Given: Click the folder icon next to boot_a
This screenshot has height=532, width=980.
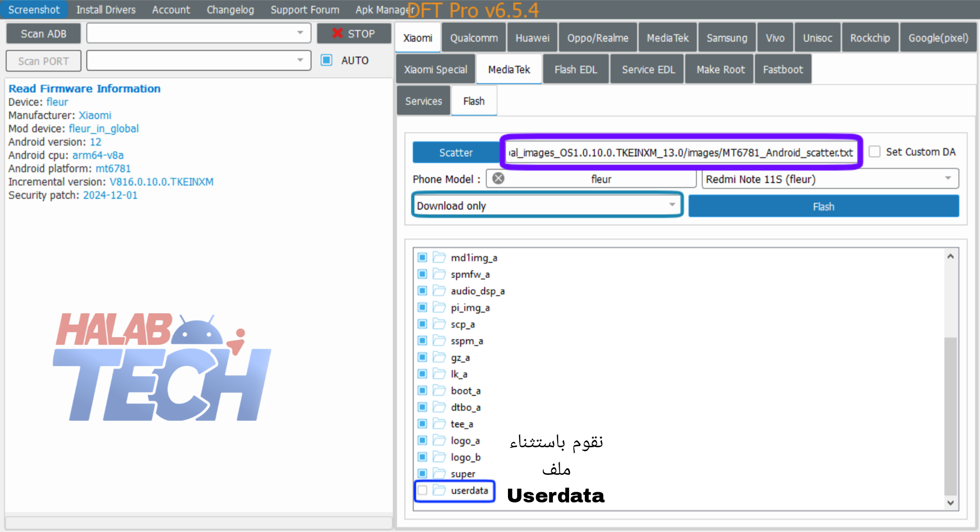Looking at the screenshot, I should 439,391.
